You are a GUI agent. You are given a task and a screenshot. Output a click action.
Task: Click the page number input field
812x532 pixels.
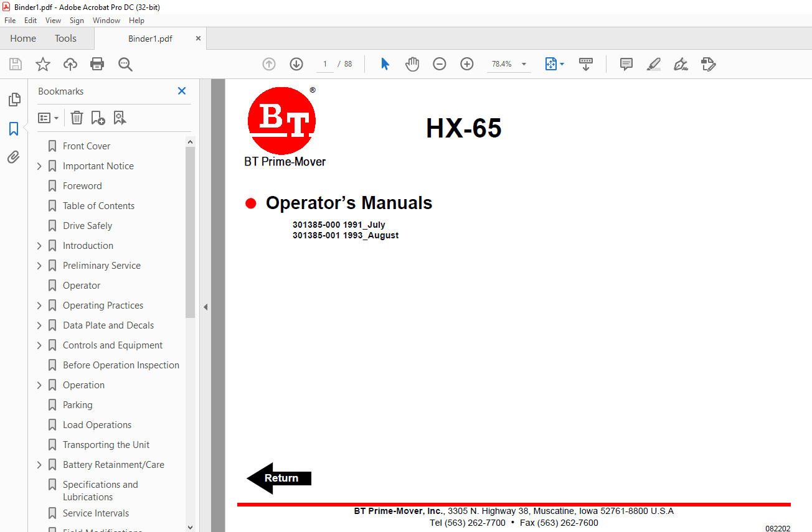pos(325,64)
